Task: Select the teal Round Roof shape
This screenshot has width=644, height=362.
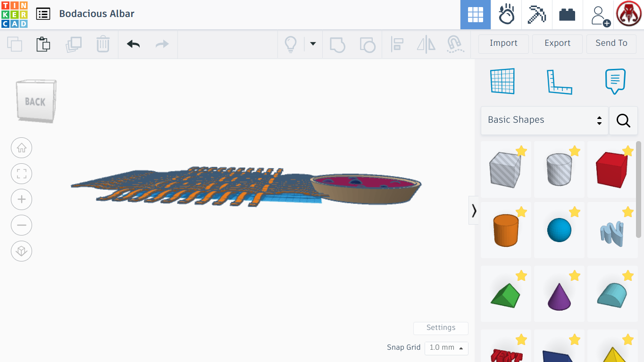Action: point(612,294)
